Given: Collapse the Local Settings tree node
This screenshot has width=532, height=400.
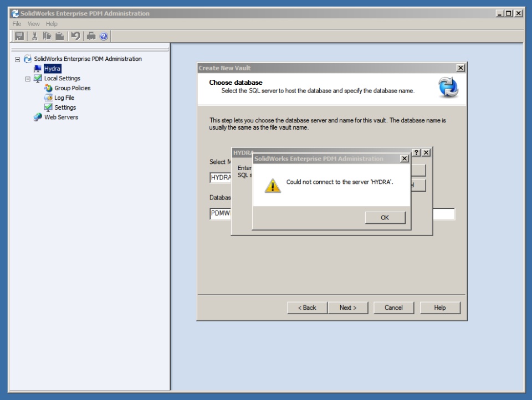Looking at the screenshot, I should (28, 79).
